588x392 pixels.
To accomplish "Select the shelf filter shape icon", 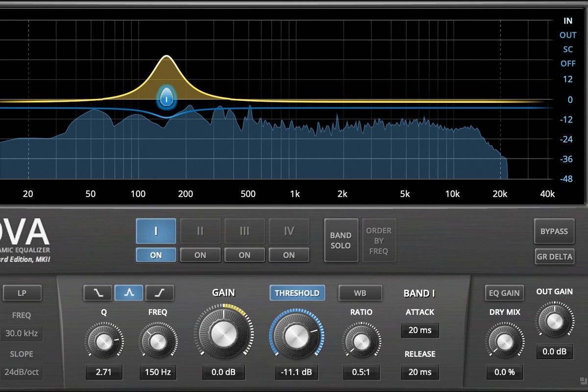I will 160,293.
